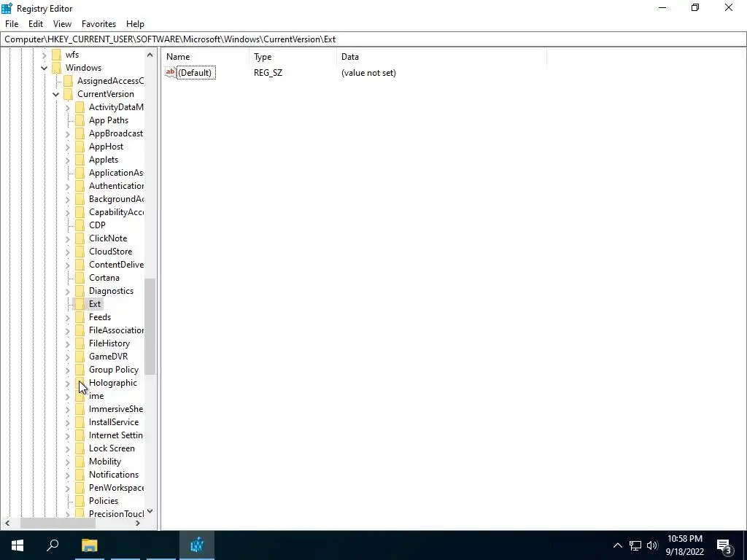Select the Authentication key
Viewport: 747px width, 560px height.
tap(116, 186)
